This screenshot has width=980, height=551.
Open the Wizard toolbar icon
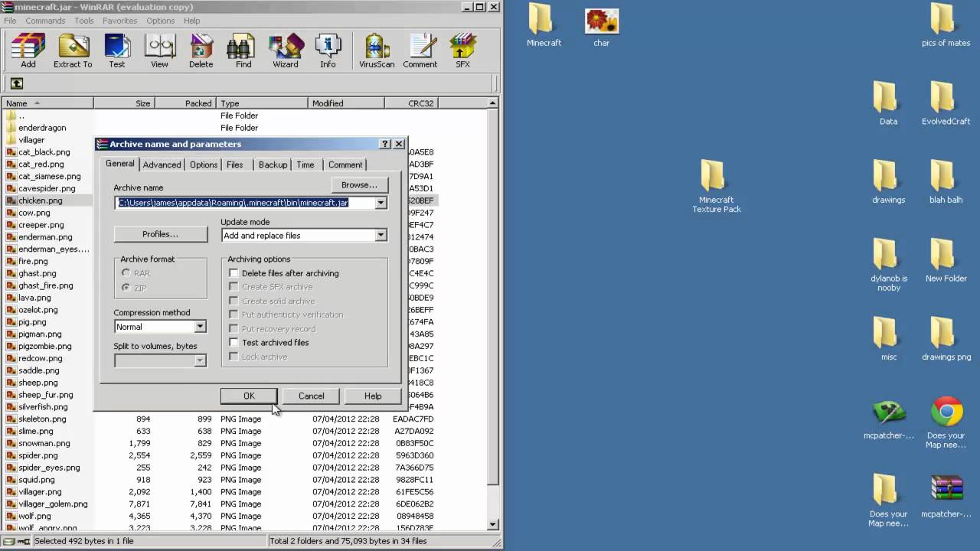[x=286, y=51]
